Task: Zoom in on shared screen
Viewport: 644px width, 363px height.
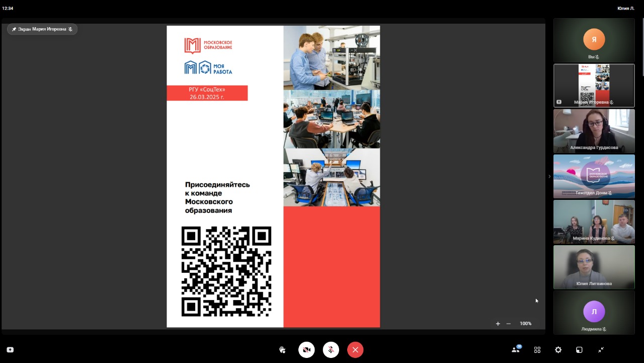Action: [x=498, y=324]
